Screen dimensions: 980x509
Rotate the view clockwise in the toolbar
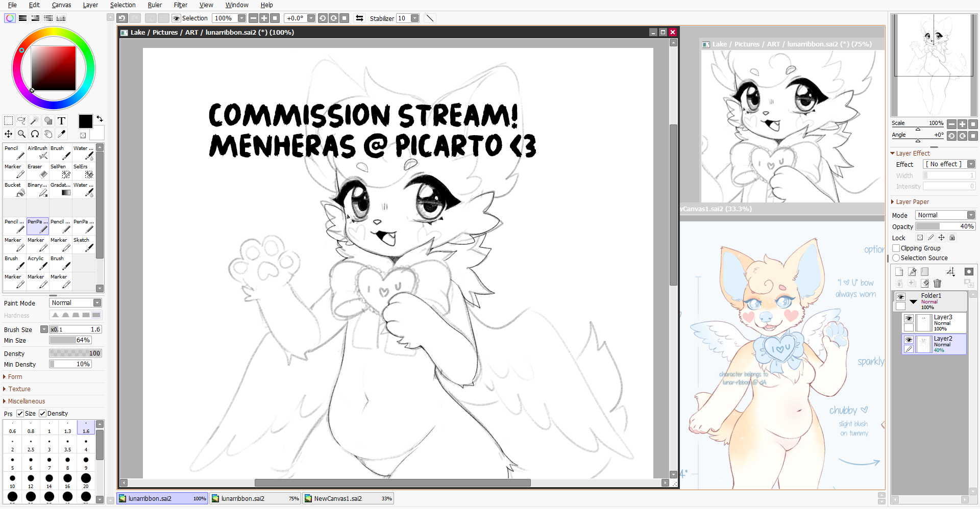[x=333, y=18]
